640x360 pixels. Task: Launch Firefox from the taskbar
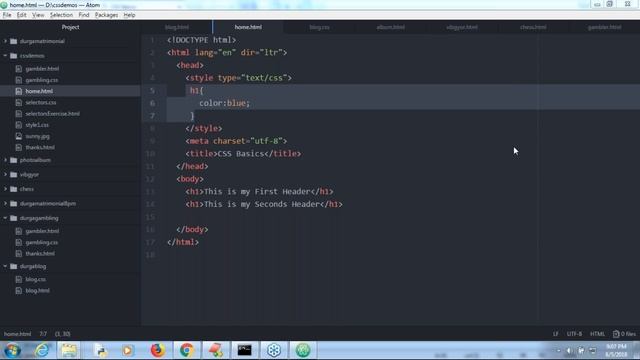click(x=158, y=350)
